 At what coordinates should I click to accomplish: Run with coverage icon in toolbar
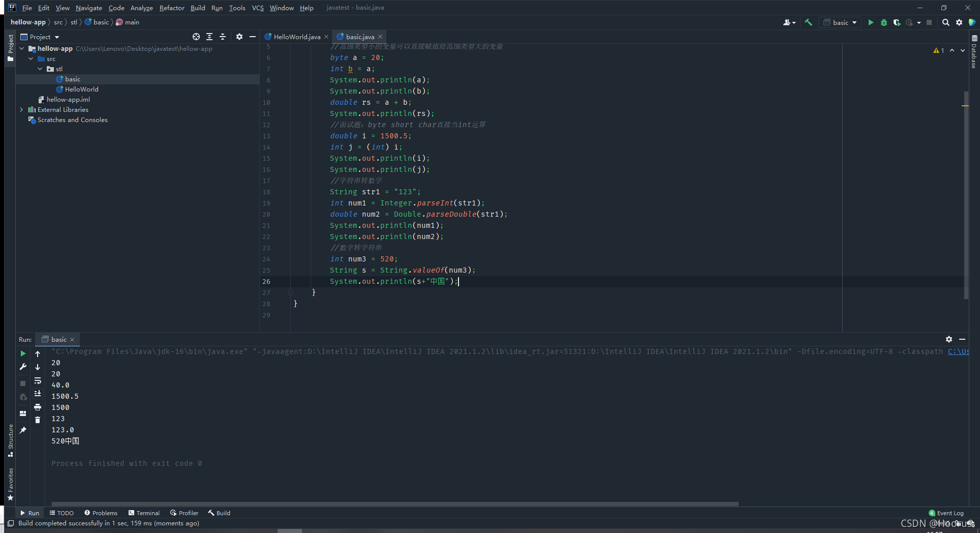pyautogui.click(x=897, y=22)
